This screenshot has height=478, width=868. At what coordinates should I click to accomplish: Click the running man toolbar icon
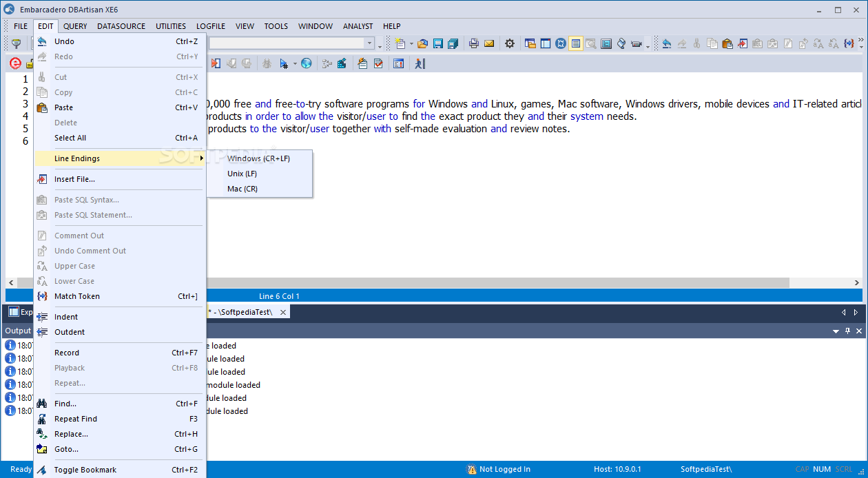tap(420, 63)
